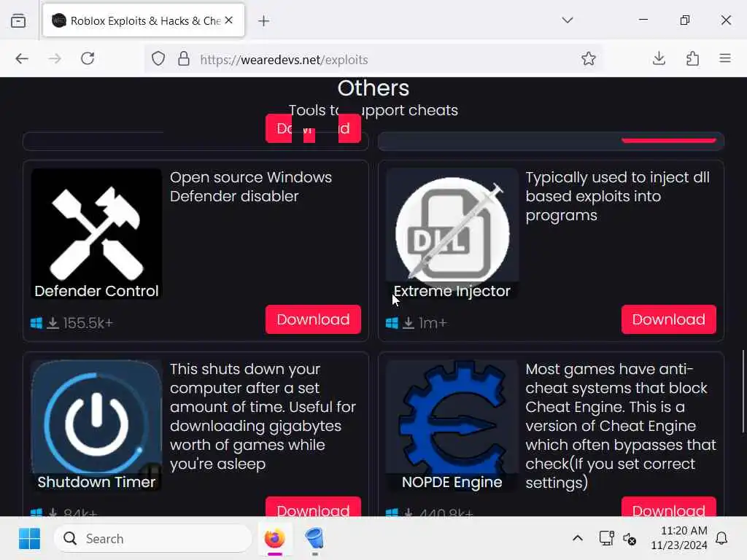Click the page vertical scrollbar thumb
This screenshot has height=560, width=747.
pos(743,392)
